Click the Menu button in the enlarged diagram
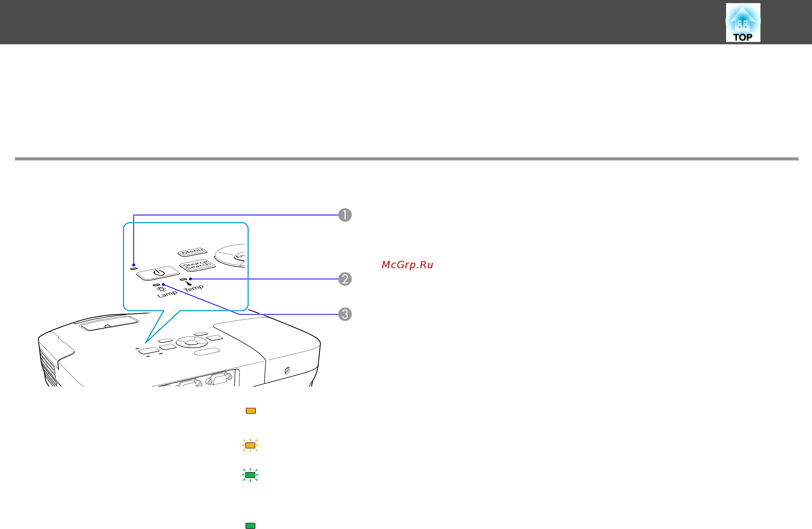This screenshot has width=812, height=529. (192, 252)
